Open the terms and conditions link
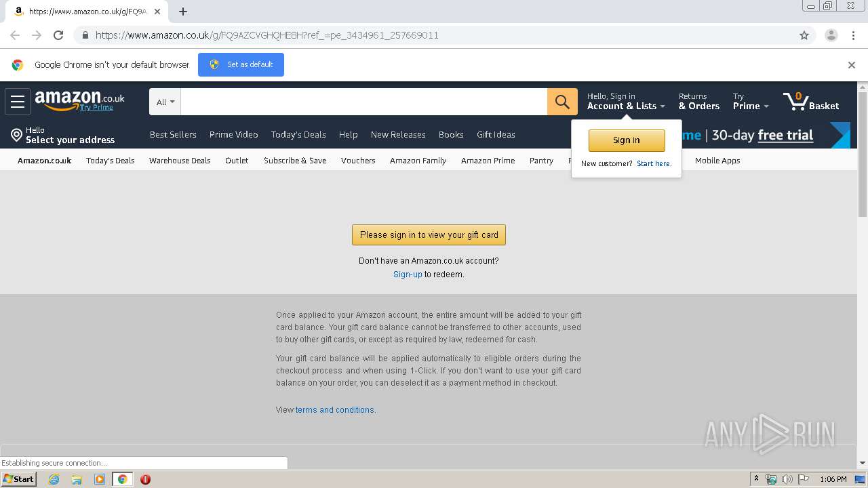868x488 pixels. click(334, 410)
